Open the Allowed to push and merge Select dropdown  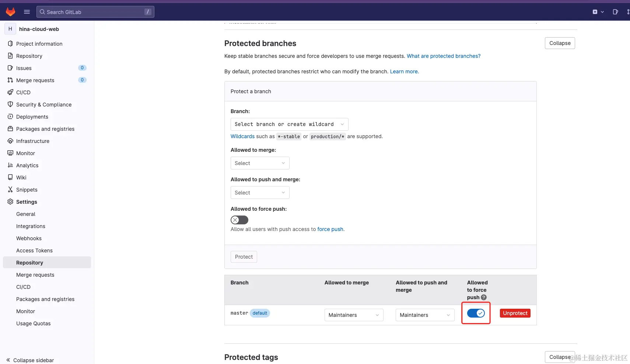(260, 193)
